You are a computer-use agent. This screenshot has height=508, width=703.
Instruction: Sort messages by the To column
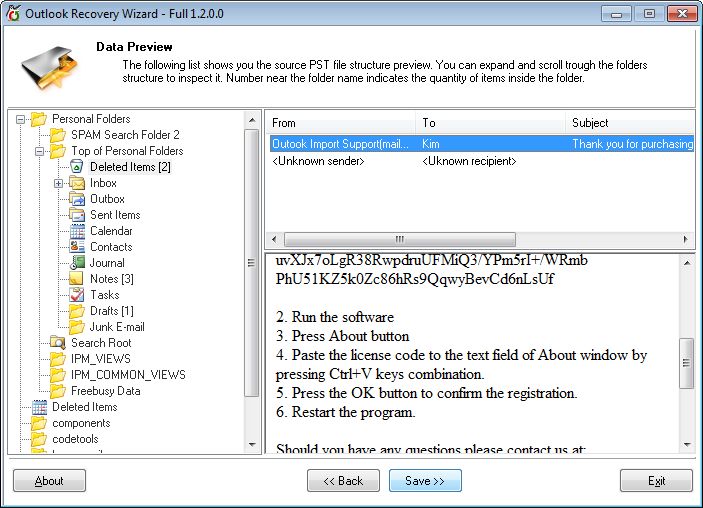click(491, 123)
